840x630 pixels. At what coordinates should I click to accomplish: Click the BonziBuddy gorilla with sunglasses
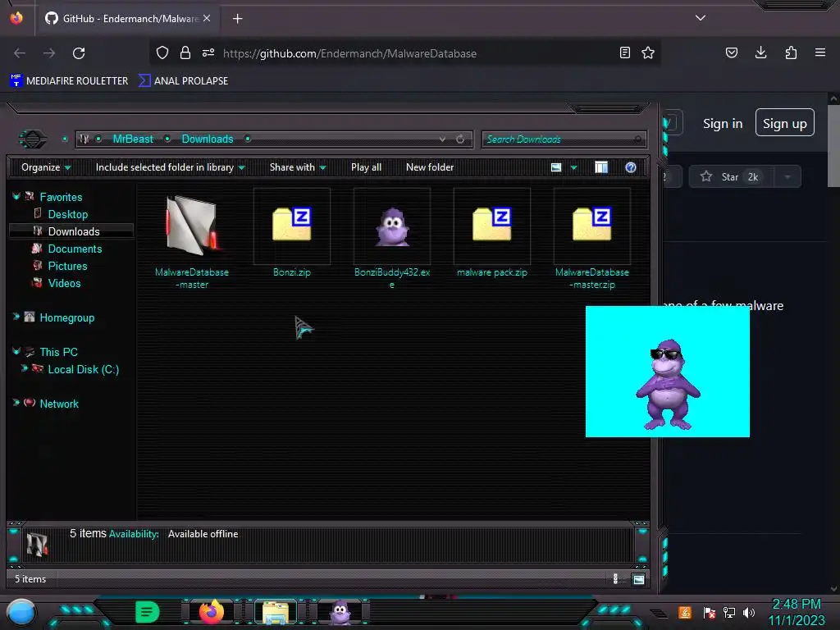click(668, 384)
